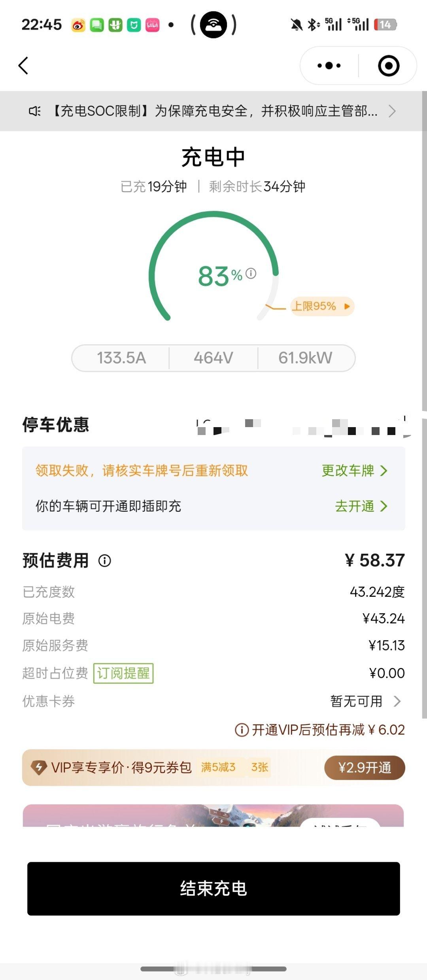Open the 上限95% charge limit selector
Viewport: 427px width, 980px height.
pyautogui.click(x=322, y=306)
